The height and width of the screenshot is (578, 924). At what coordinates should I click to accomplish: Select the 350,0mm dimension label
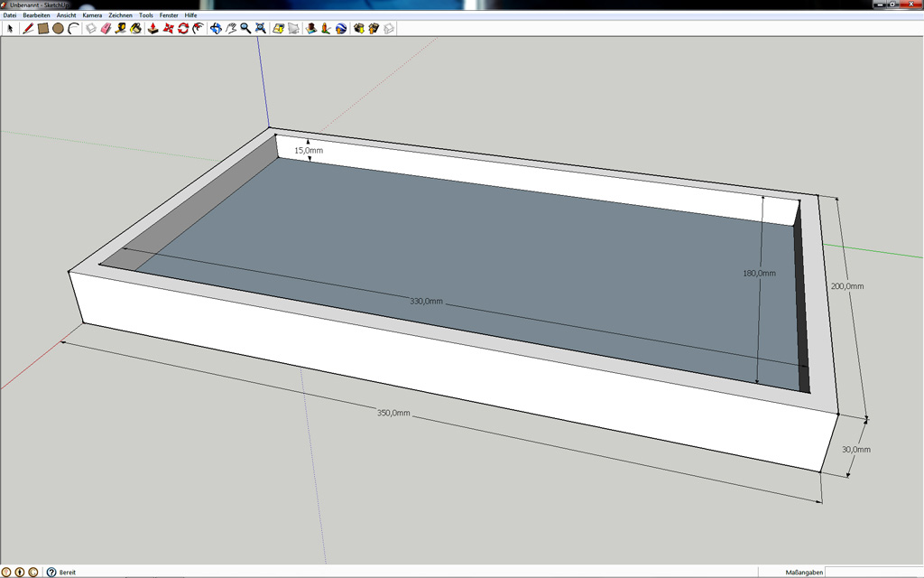pyautogui.click(x=393, y=413)
